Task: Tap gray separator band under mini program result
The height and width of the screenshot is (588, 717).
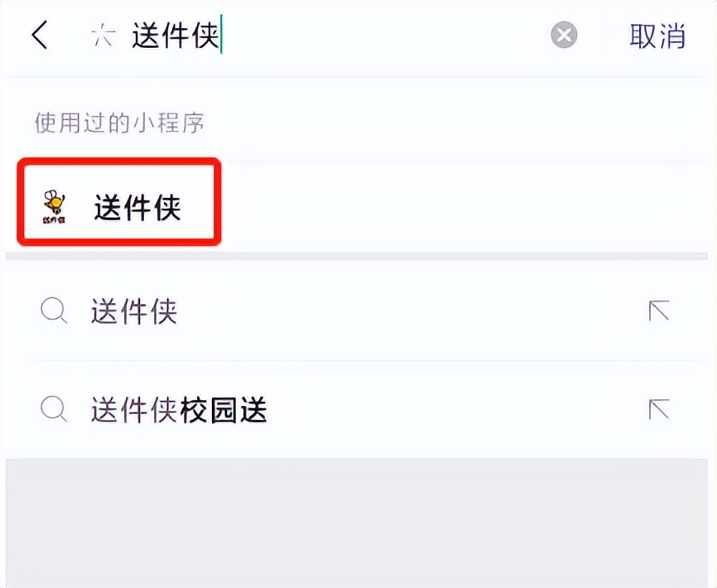Action: [x=358, y=256]
